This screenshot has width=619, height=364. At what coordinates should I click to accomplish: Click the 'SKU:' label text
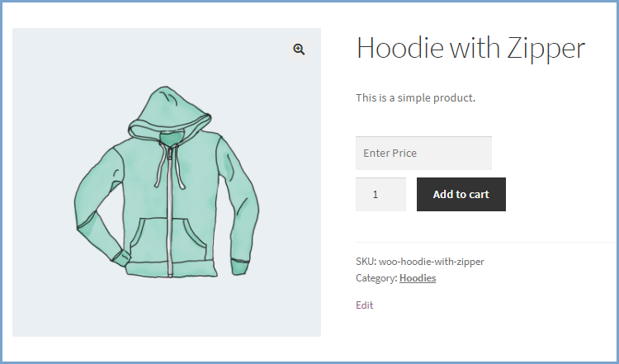[366, 262]
